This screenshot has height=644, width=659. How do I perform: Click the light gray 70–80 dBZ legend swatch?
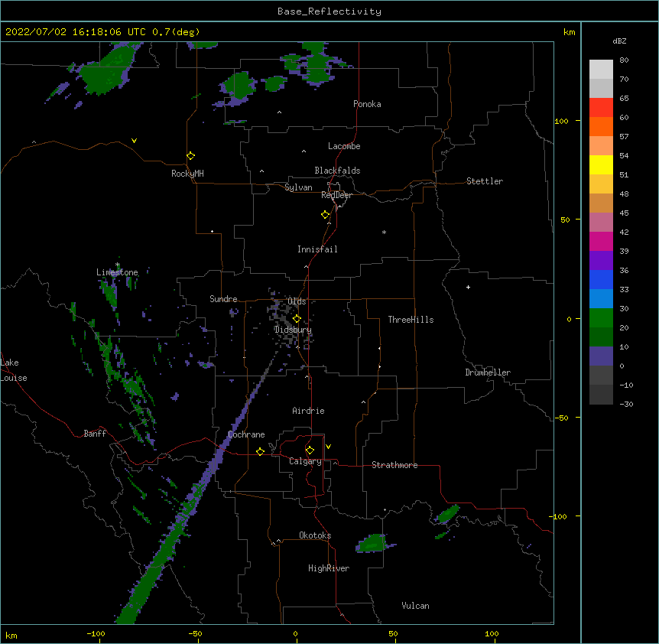click(x=601, y=70)
